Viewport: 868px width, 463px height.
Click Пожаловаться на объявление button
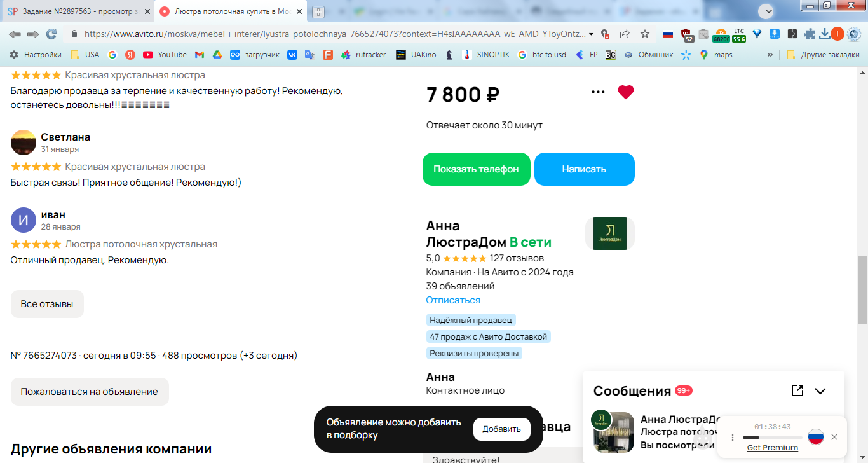click(90, 392)
